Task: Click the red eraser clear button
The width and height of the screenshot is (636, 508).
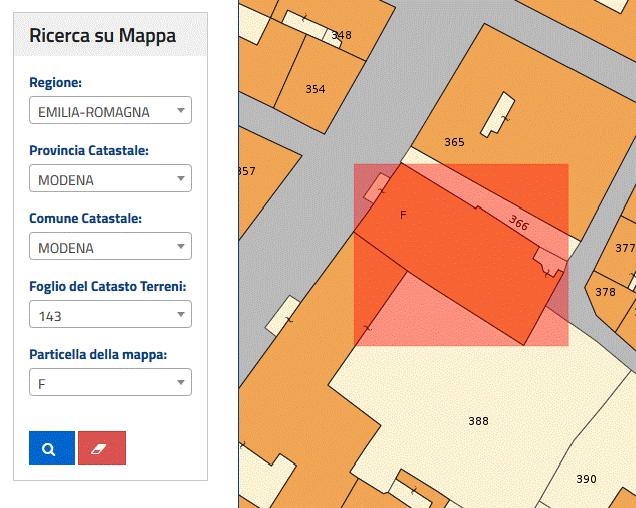Action: (102, 448)
